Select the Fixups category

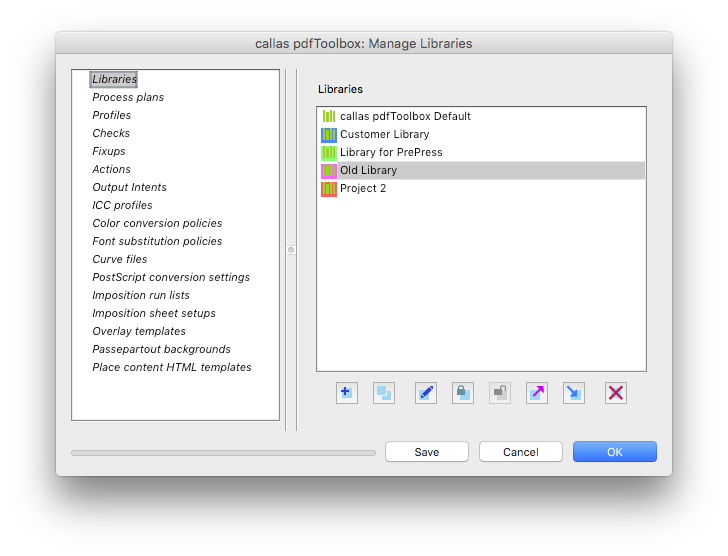(109, 151)
